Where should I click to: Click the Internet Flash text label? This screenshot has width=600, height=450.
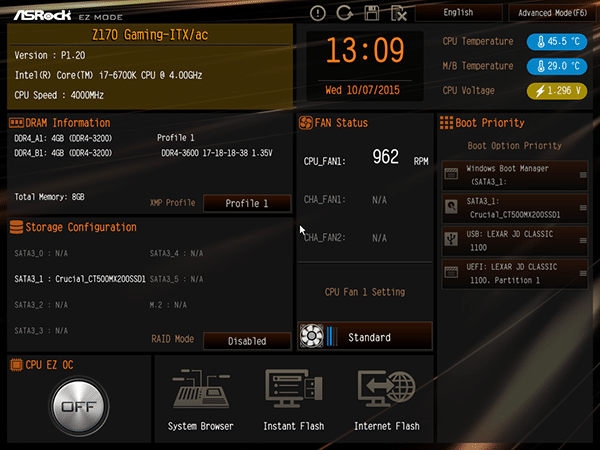point(387,426)
